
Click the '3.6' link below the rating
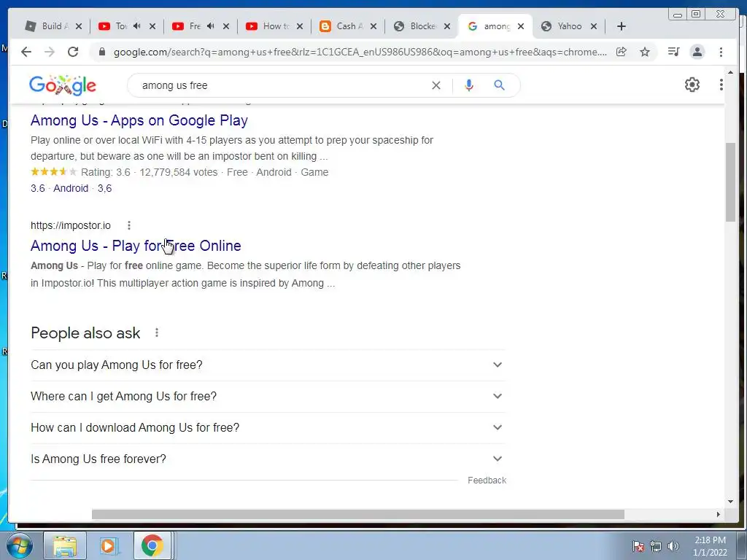(38, 188)
